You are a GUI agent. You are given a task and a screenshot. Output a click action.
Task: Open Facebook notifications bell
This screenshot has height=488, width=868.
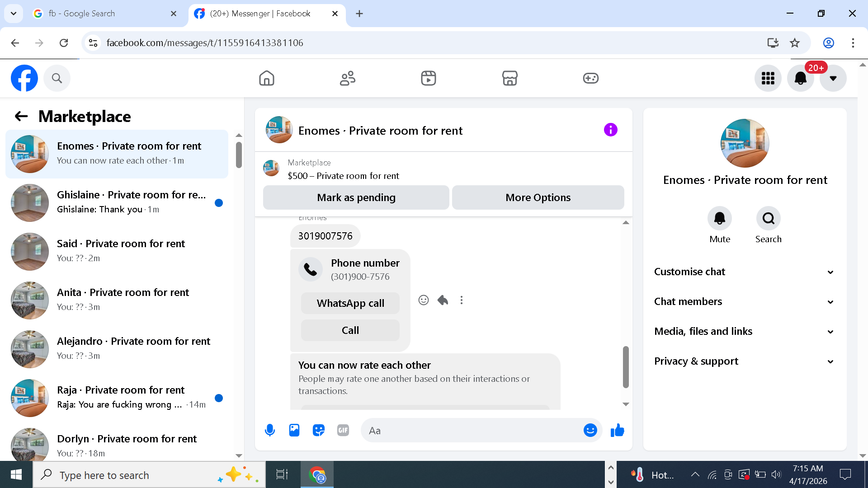click(x=800, y=78)
